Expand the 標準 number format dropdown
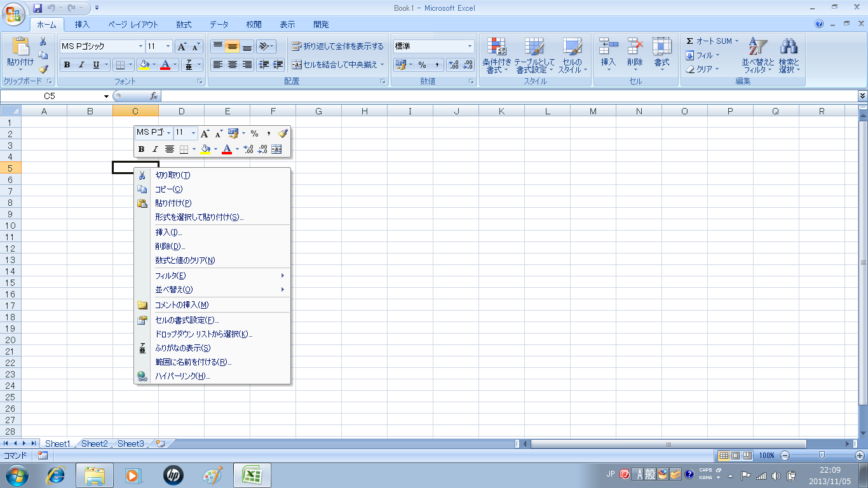 [470, 46]
